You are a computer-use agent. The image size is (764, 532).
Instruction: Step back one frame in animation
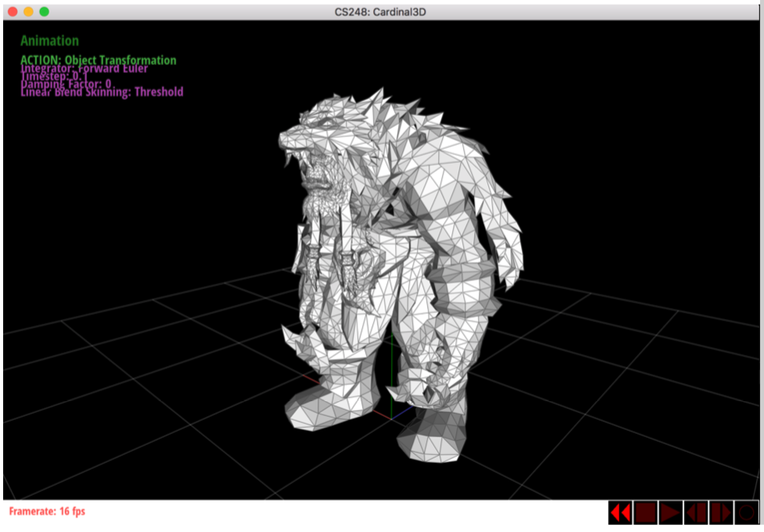point(695,513)
